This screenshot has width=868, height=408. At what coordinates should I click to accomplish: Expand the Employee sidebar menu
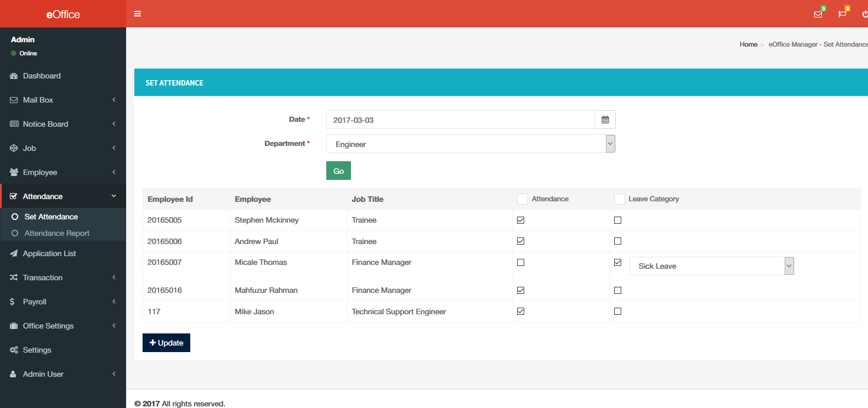(x=40, y=172)
